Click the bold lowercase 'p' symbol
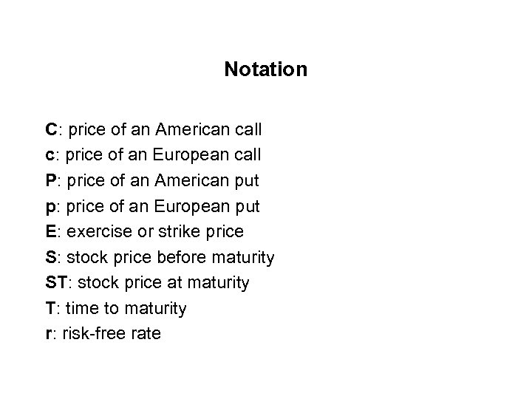This screenshot has height=399, width=532. coord(50,207)
